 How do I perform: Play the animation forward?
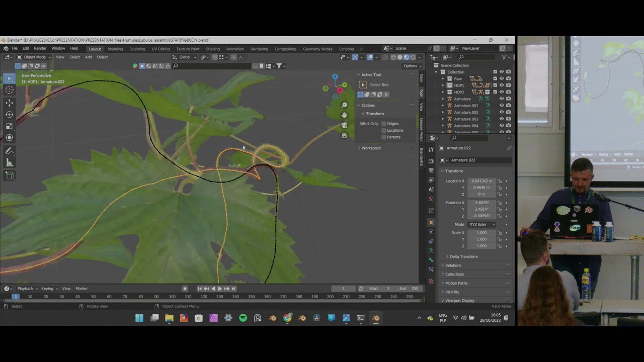point(220,289)
